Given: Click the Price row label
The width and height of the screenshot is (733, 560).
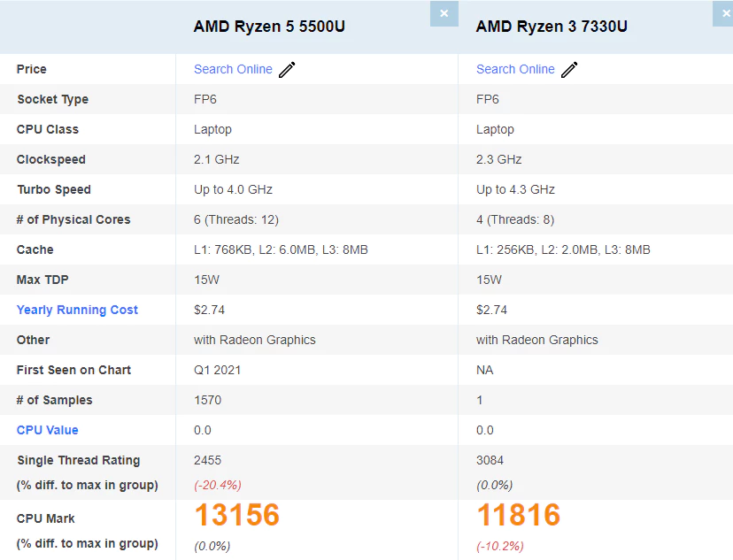Looking at the screenshot, I should click(32, 69).
